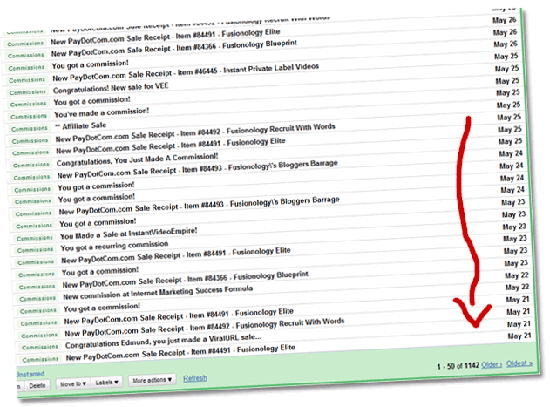
Task: Open "You've made a commission!" email
Action: pyautogui.click(x=102, y=113)
